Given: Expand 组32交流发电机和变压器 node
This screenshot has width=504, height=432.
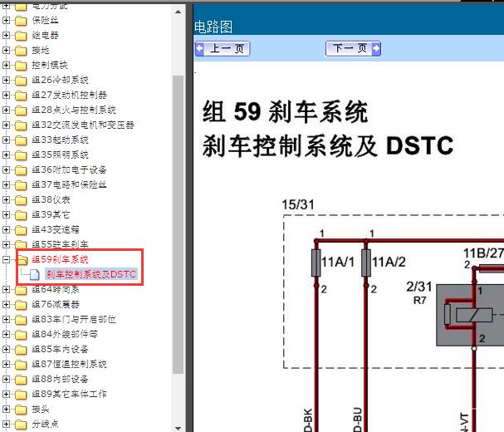Looking at the screenshot, I should [6, 125].
